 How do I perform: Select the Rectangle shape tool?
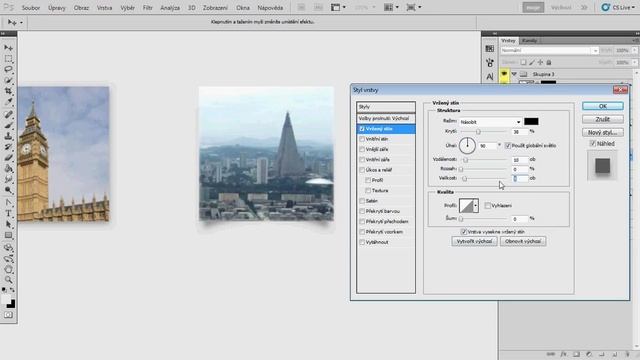coord(8,235)
